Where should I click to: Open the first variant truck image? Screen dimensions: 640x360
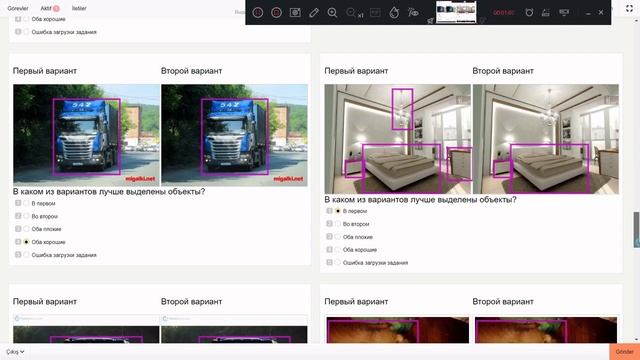pyautogui.click(x=86, y=135)
